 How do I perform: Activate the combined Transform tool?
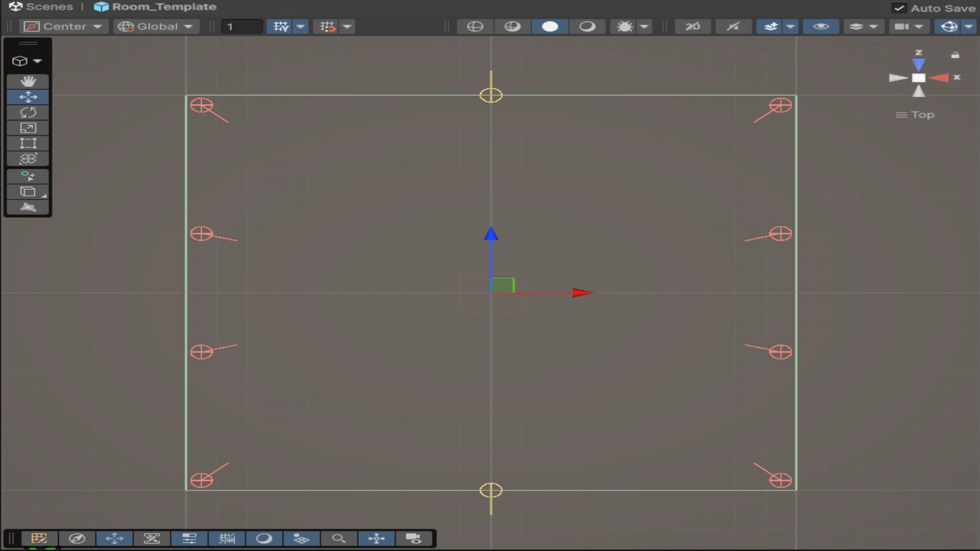28,159
